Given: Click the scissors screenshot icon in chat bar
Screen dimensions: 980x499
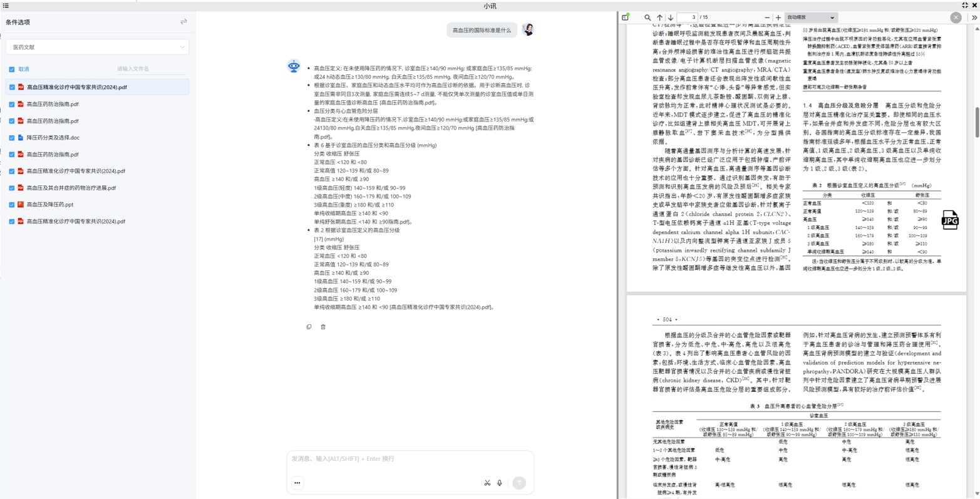Looking at the screenshot, I should tap(487, 483).
